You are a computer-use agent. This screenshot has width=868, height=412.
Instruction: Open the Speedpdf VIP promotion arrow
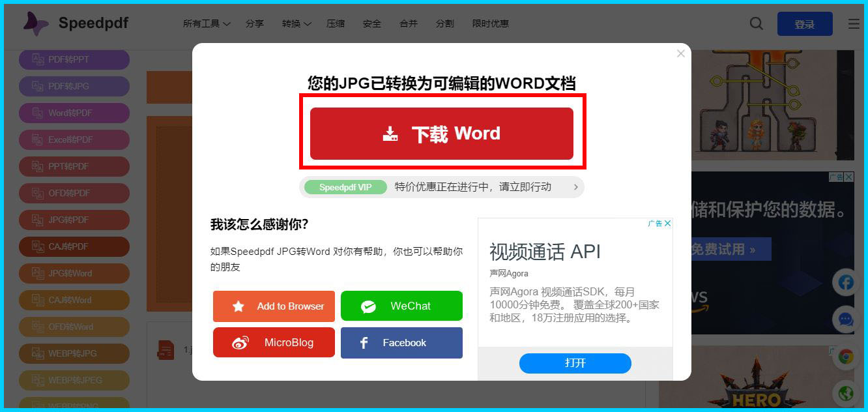coord(575,187)
